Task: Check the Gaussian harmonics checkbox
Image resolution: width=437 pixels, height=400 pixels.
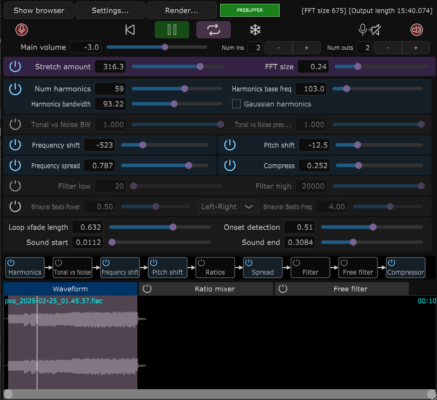Action: 236,104
